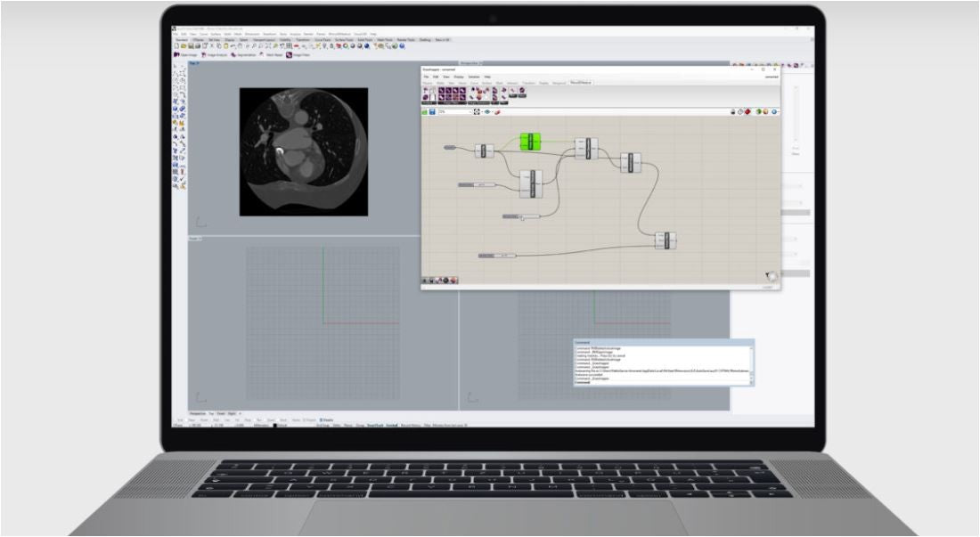The height and width of the screenshot is (537, 980).
Task: Click the blue icon at right end of Grasshopper toolbar
Action: (x=774, y=111)
